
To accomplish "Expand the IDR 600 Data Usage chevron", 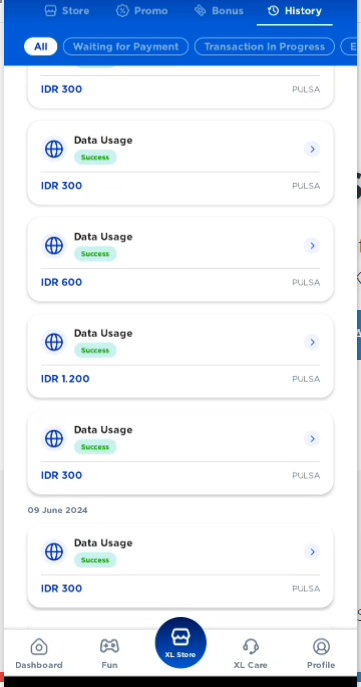I will 312,246.
